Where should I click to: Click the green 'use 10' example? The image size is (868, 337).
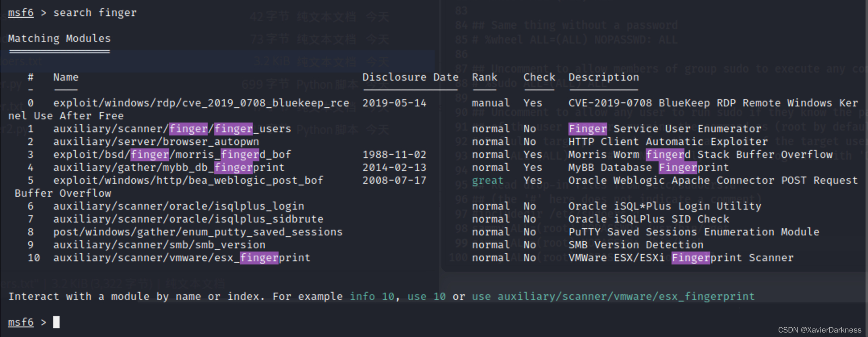click(426, 297)
